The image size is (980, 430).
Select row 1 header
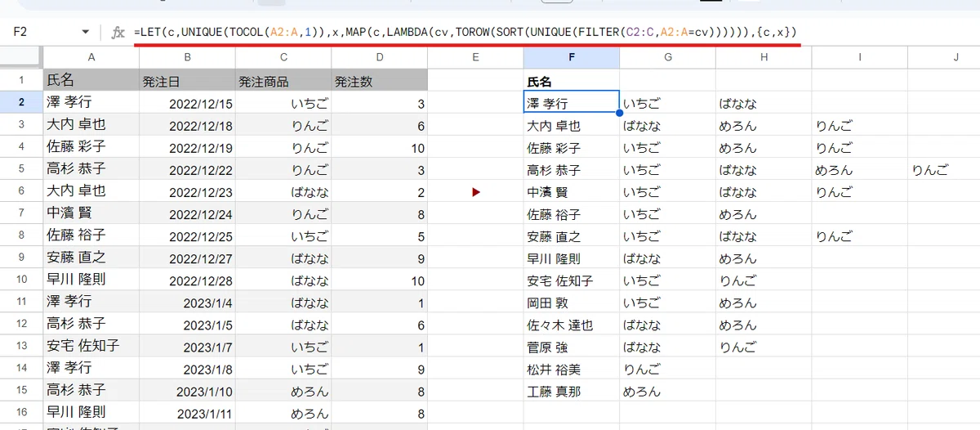pos(21,80)
